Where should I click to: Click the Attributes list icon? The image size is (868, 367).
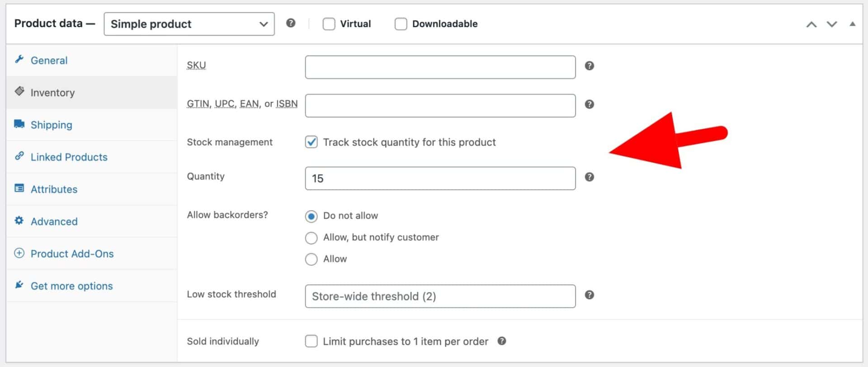click(x=19, y=188)
